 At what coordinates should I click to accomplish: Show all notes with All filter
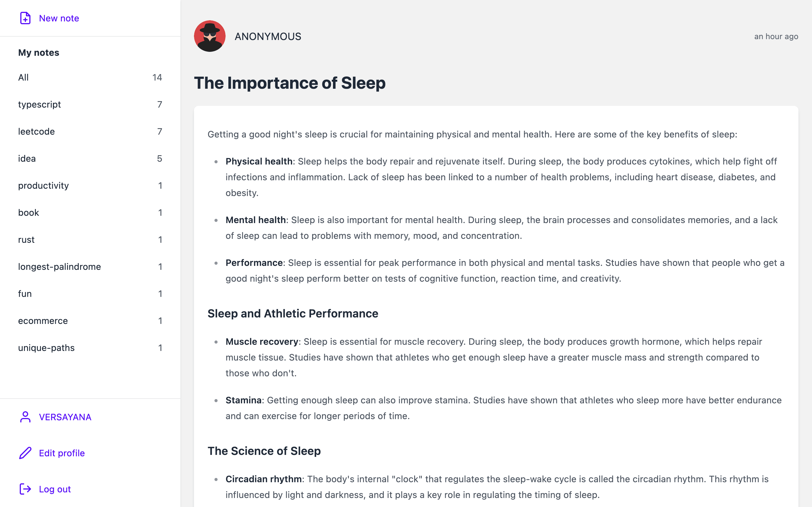[x=23, y=77]
